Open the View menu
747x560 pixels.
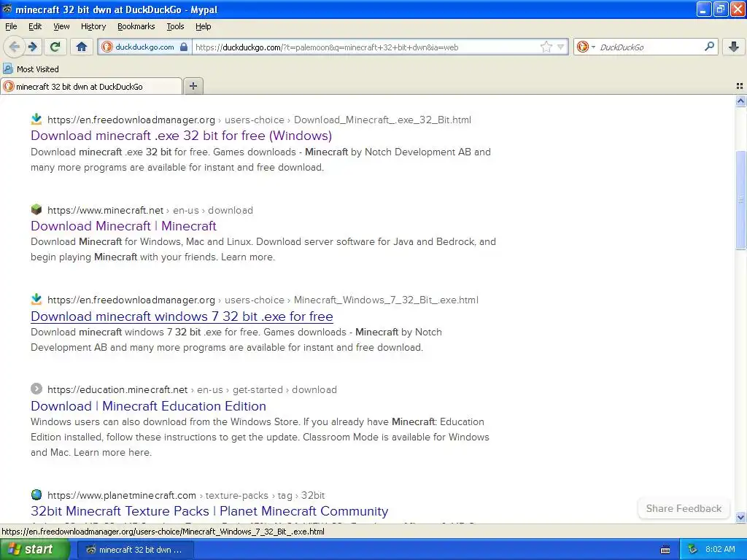tap(61, 26)
